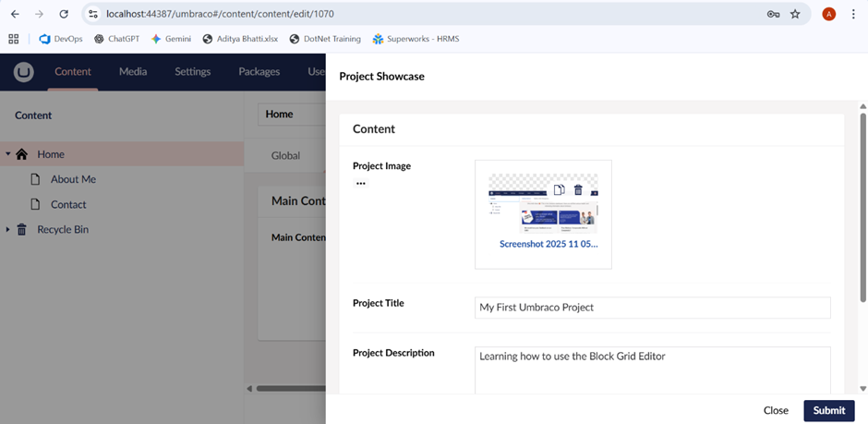Reload the page using the refresh icon
868x424 pixels.
click(64, 14)
